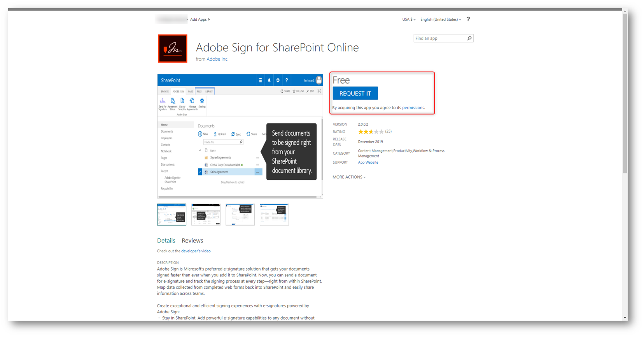Switch to the Reviews tab
This screenshot has width=644, height=337.
click(x=192, y=241)
